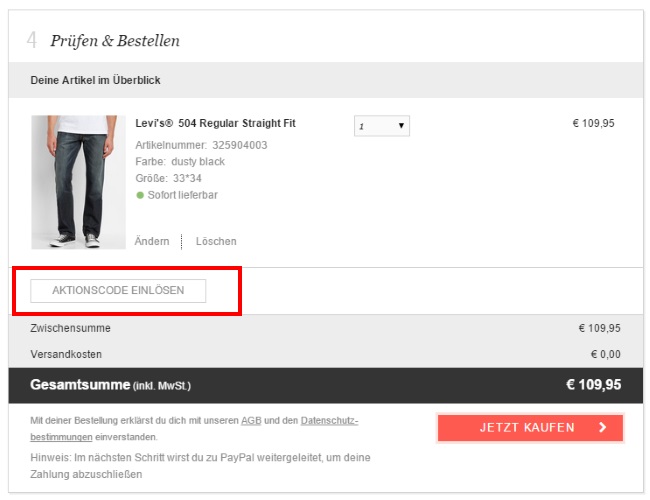650x500 pixels.
Task: Click the Löschen link
Action: (x=216, y=241)
